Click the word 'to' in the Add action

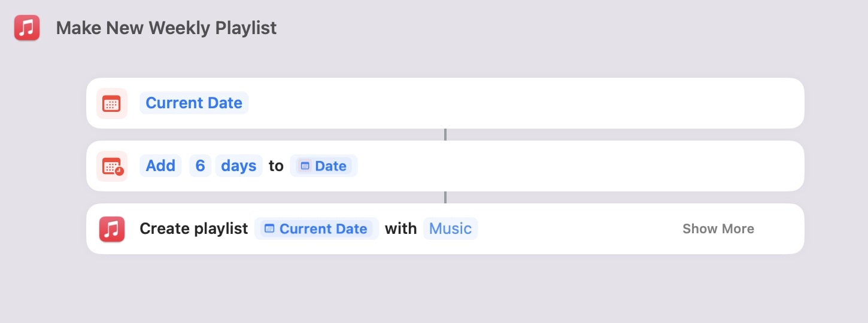(276, 166)
